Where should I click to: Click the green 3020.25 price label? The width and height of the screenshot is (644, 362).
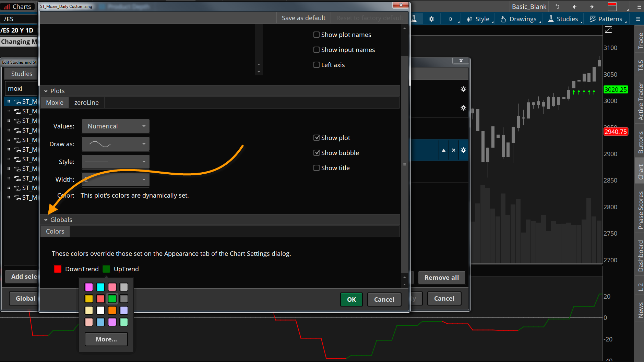[x=616, y=89]
